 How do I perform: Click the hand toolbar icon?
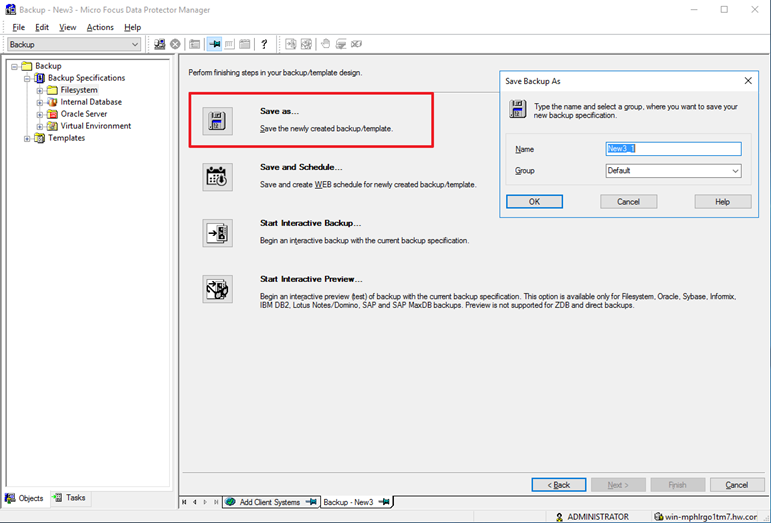click(x=325, y=44)
